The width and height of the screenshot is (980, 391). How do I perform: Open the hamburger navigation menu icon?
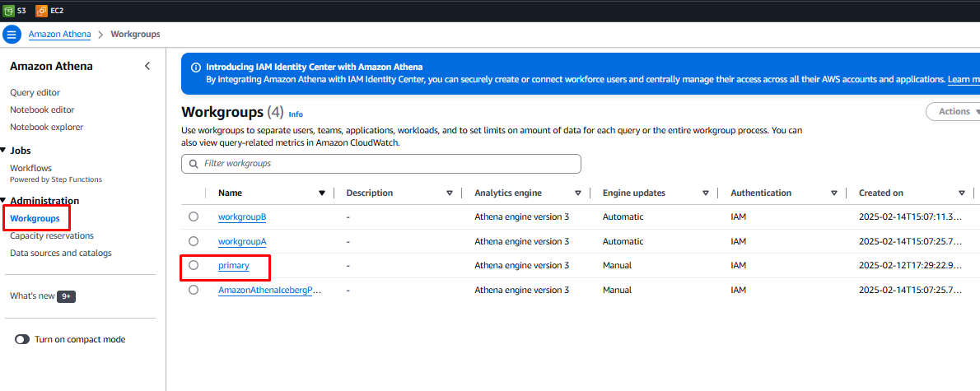(x=12, y=35)
